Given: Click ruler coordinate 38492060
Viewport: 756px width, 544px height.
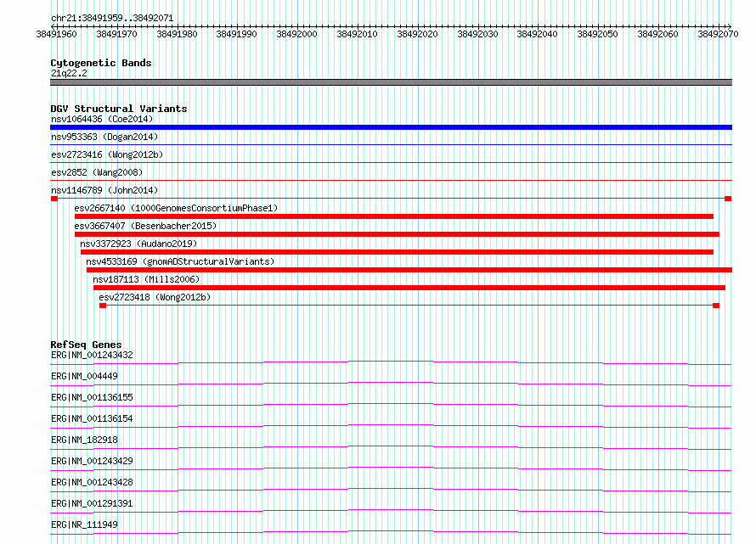Looking at the screenshot, I should (x=657, y=34).
